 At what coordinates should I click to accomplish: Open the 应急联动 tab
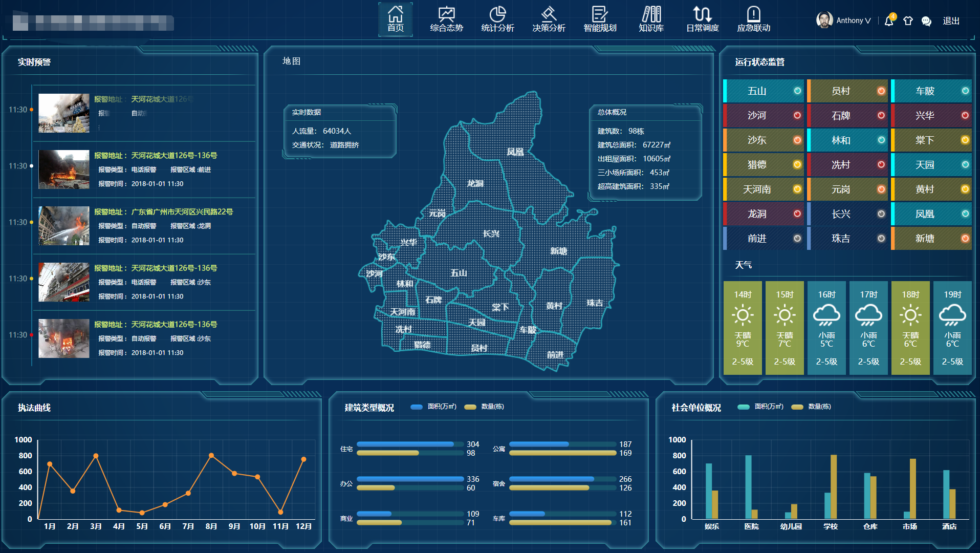pyautogui.click(x=753, y=19)
